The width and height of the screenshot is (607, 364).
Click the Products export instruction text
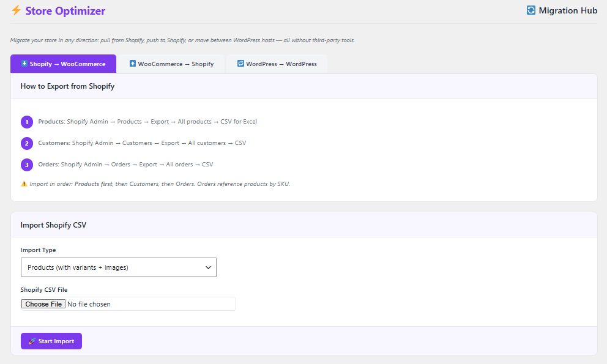[x=147, y=122]
